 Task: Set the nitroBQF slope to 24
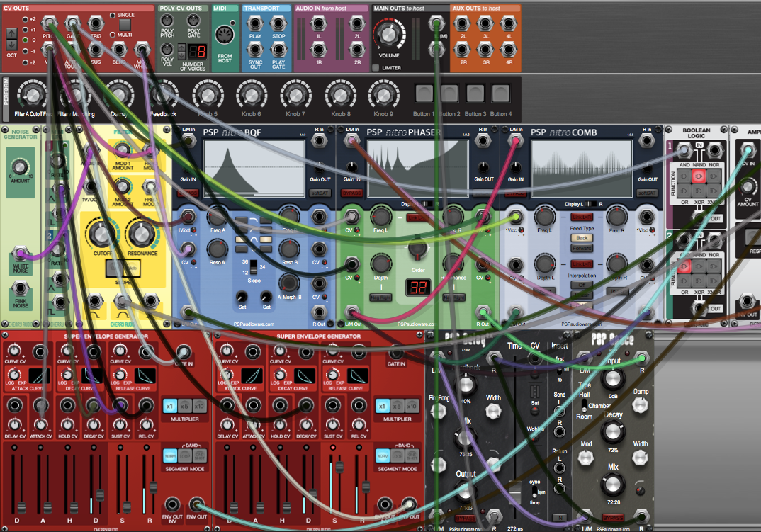click(x=255, y=266)
